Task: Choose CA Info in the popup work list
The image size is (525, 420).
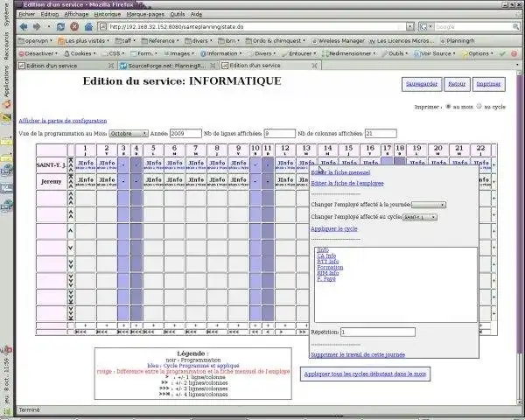Action: (x=326, y=255)
